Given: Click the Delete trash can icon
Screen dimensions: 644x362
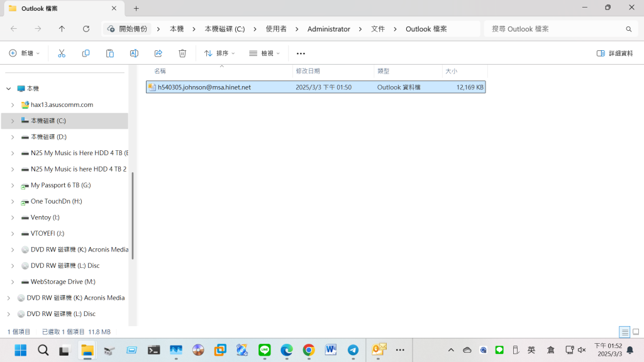Looking at the screenshot, I should pyautogui.click(x=182, y=53).
